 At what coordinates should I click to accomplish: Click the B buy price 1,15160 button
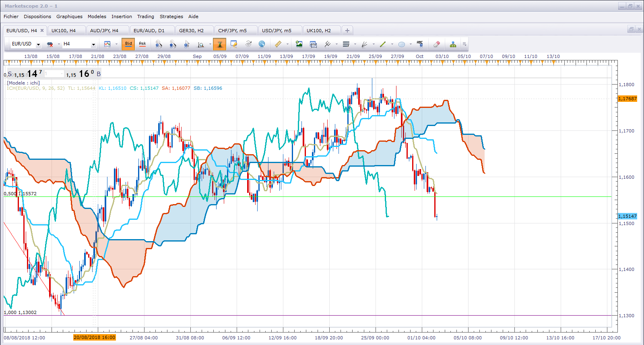84,74
